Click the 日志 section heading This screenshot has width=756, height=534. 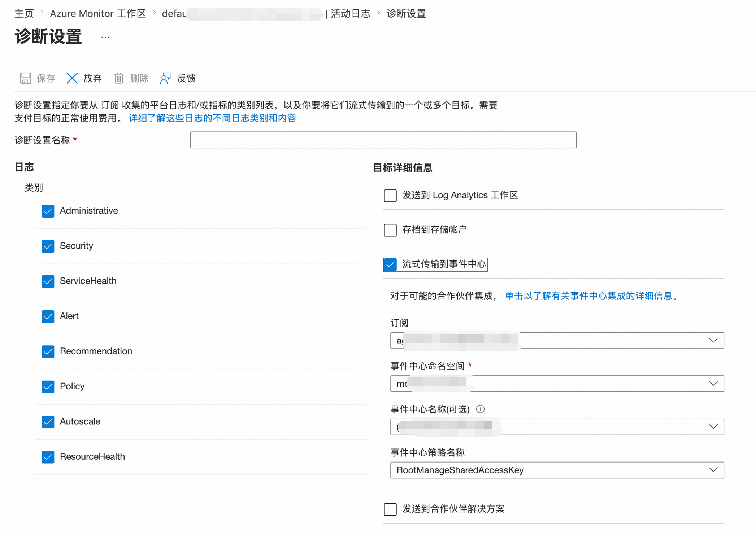[x=24, y=167]
